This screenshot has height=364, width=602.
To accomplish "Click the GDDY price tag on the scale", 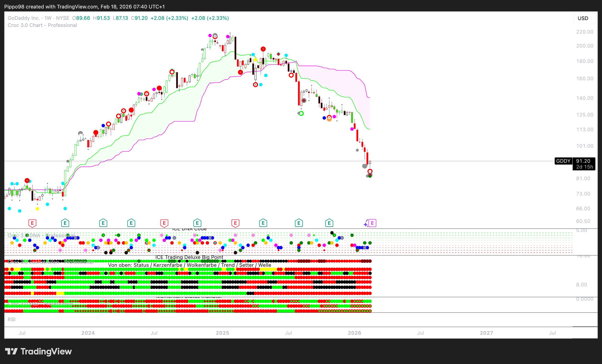I will 563,161.
